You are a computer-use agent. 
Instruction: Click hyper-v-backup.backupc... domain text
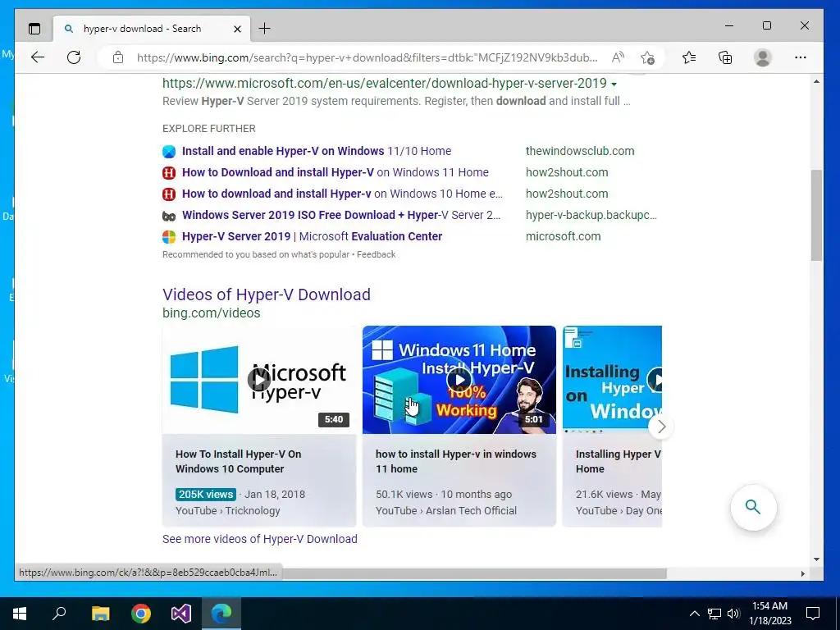tap(591, 216)
